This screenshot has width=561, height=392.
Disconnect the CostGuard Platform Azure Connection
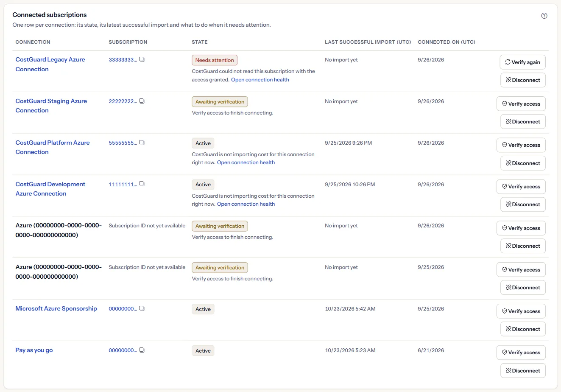(x=523, y=163)
